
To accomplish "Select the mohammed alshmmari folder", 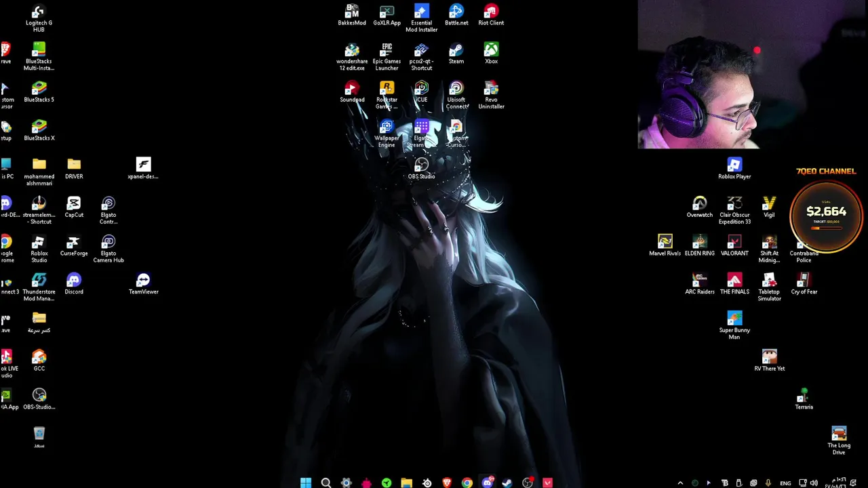I will coord(39,172).
